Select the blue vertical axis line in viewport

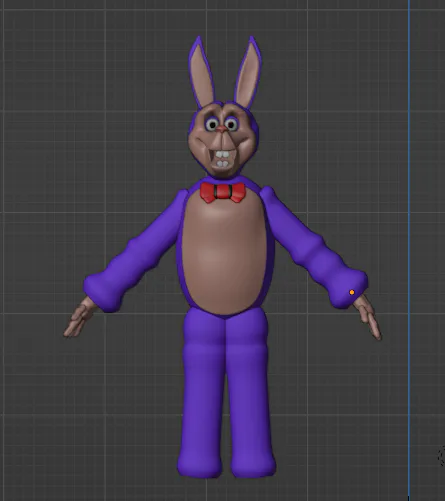point(409,250)
